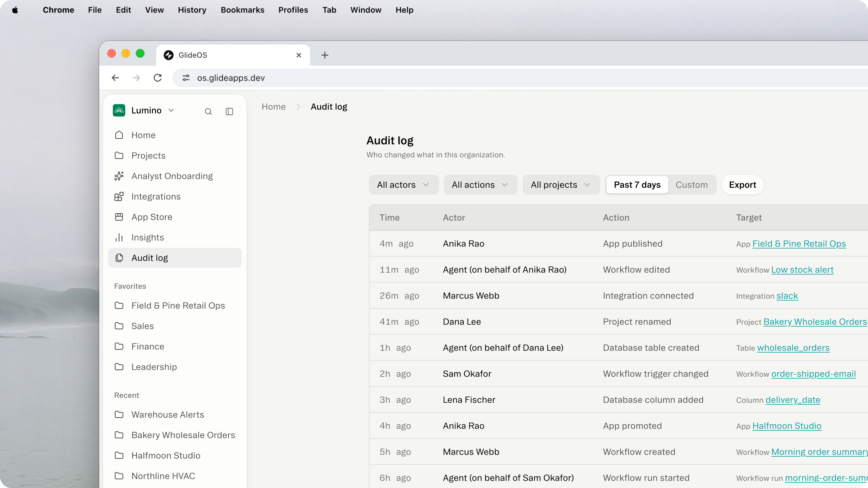Reload the page with the refresh icon

point(157,78)
